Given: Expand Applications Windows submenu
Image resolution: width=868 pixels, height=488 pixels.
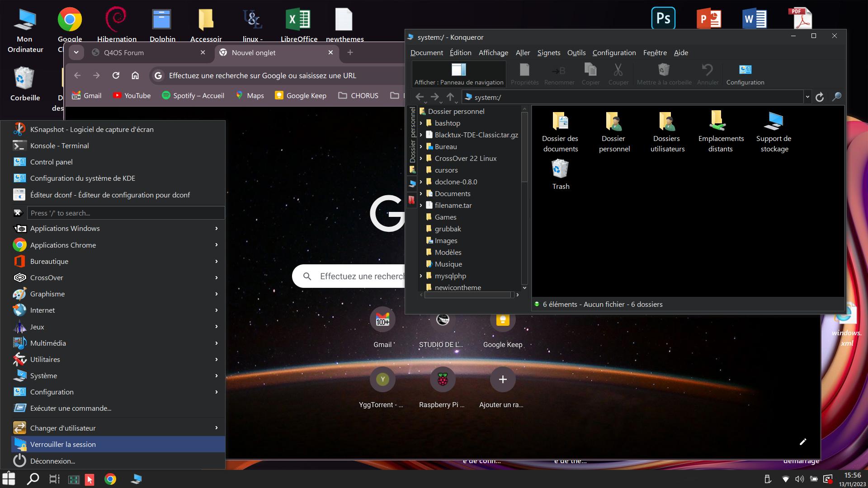Looking at the screenshot, I should click(x=118, y=228).
